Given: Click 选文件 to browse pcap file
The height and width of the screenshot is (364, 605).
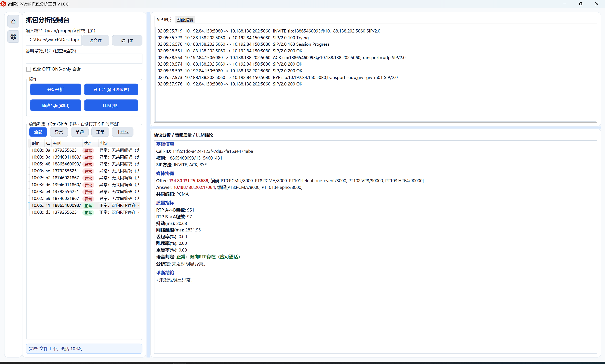Looking at the screenshot, I should coord(95,40).
